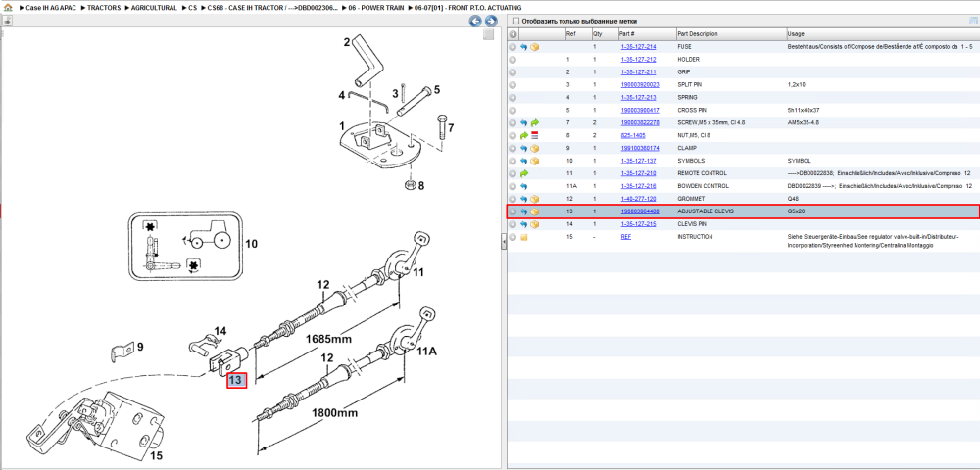The width and height of the screenshot is (980, 470).
Task: Open part number 1-48-277-120 link
Action: [x=638, y=199]
